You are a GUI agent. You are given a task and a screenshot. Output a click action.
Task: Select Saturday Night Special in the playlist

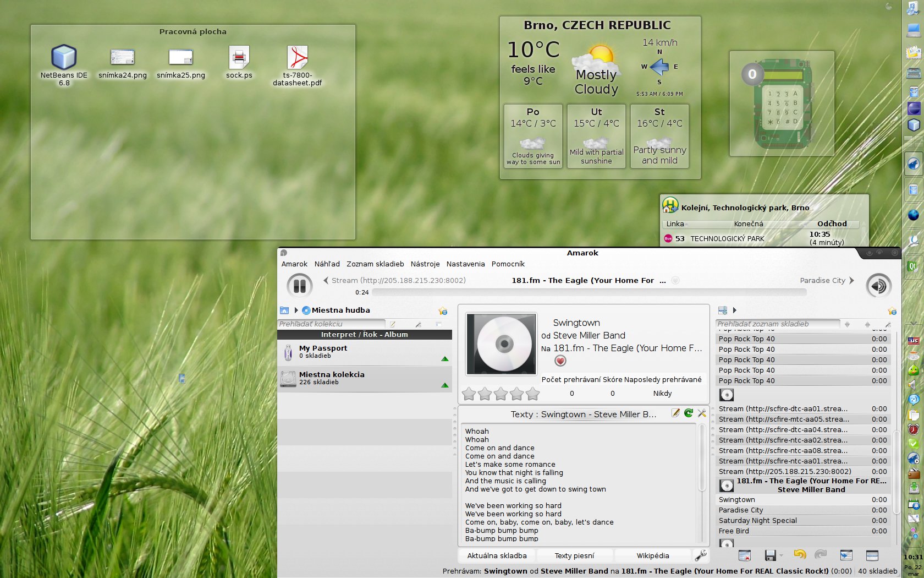[802, 521]
